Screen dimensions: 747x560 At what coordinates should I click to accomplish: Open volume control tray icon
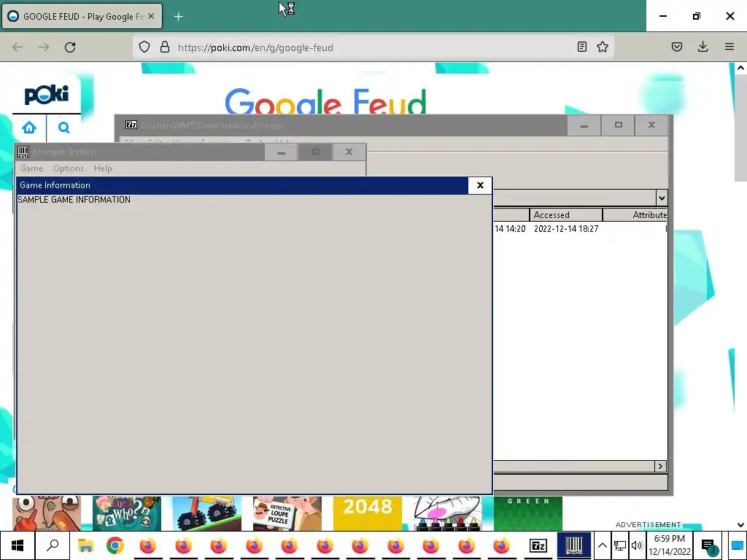click(x=636, y=545)
